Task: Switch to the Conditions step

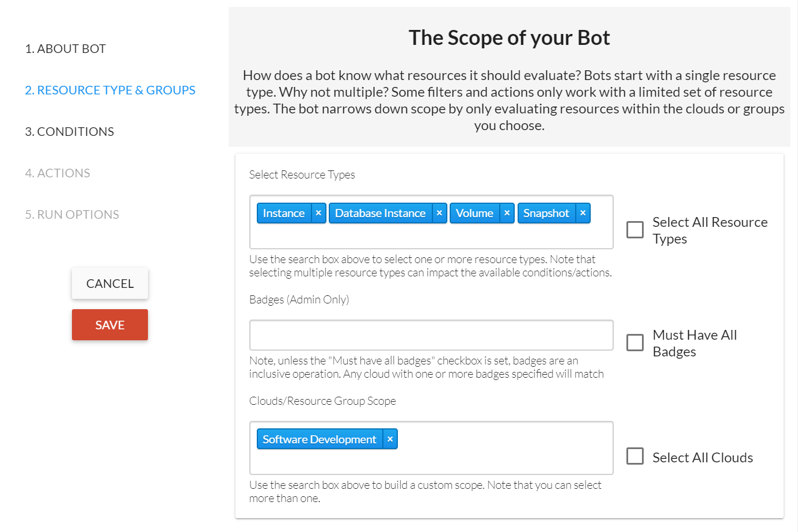Action: 70,132
